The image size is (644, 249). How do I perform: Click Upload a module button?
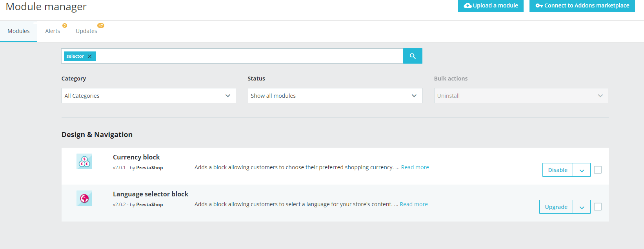pos(491,6)
